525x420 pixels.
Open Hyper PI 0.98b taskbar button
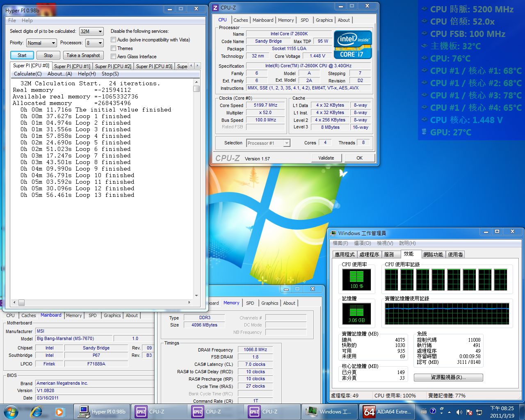102,412
